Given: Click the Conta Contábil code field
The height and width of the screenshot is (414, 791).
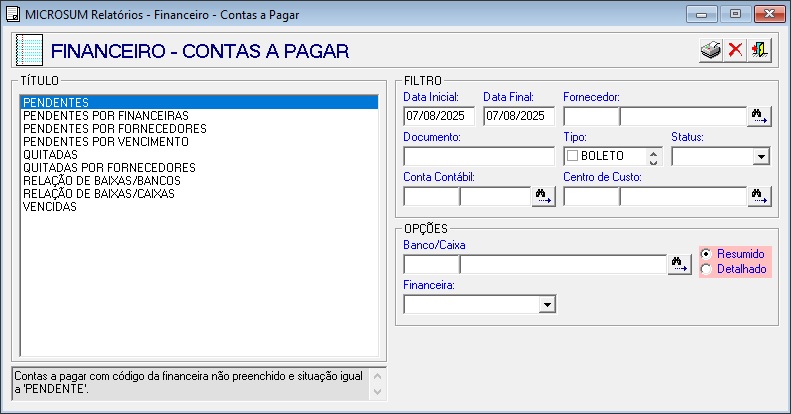Looking at the screenshot, I should [x=431, y=196].
